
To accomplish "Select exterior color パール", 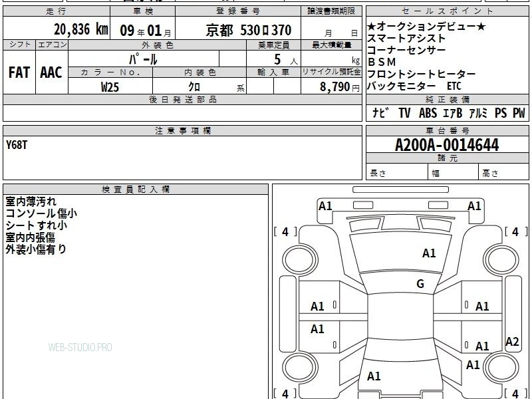I will (143, 59).
